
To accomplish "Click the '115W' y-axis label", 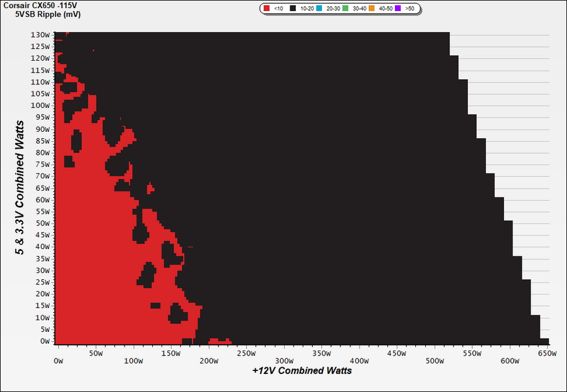I will tap(40, 71).
